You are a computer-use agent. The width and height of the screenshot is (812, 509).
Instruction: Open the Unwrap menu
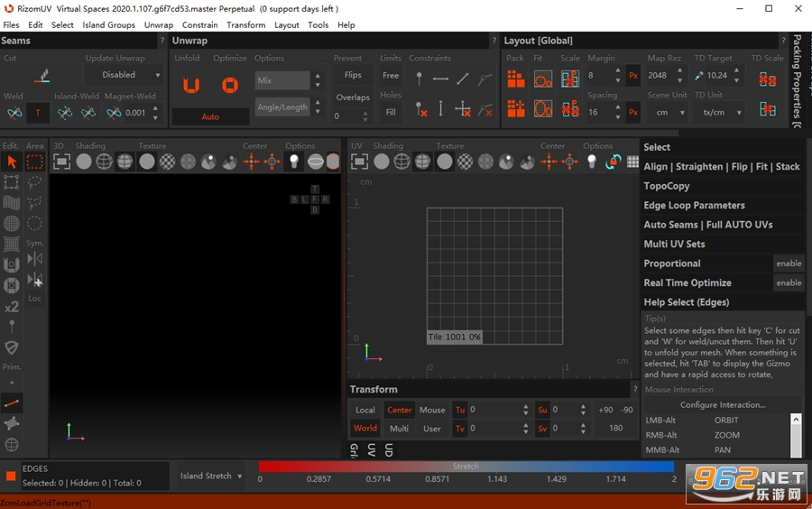[159, 25]
